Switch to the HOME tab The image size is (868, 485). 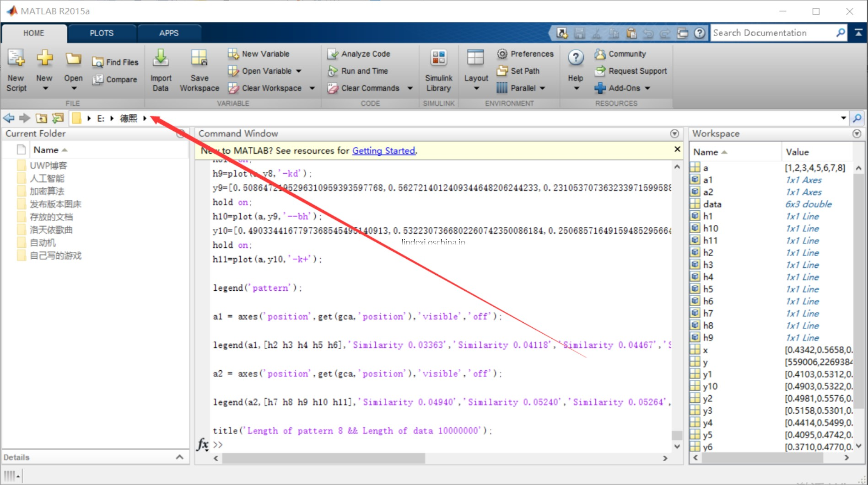[34, 33]
